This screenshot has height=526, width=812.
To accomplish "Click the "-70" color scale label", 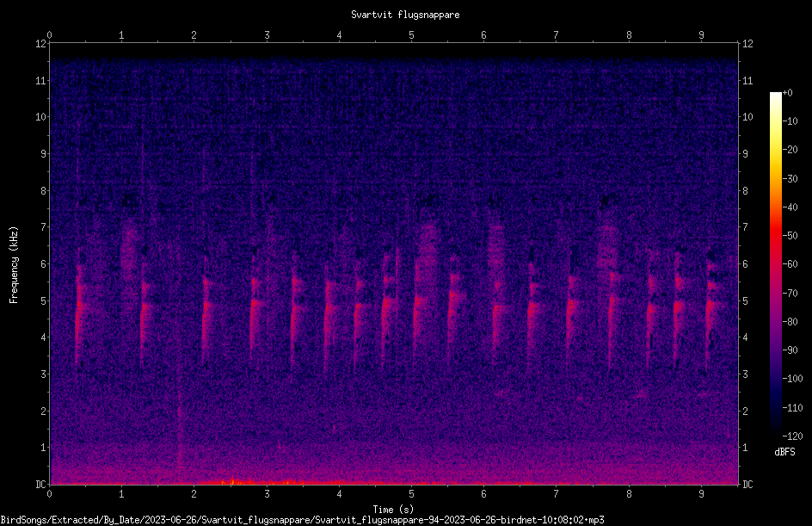I will 790,294.
